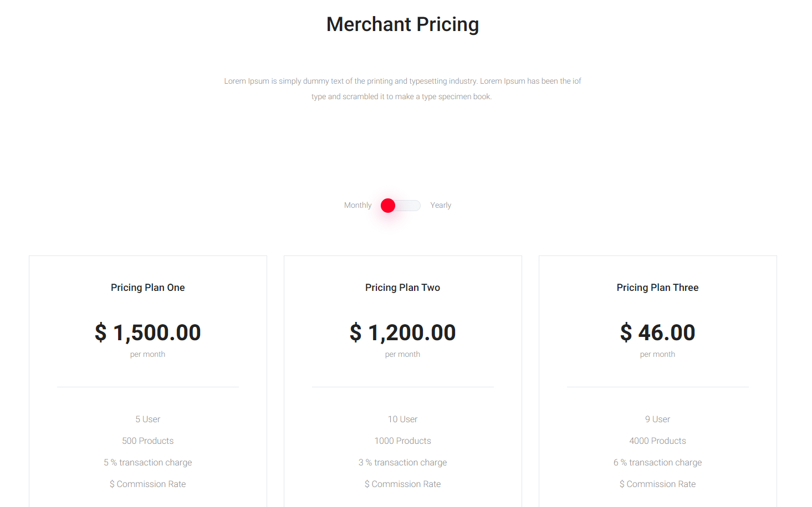Open the Pricing Plan Three title
Image resolution: width=812 pixels, height=507 pixels.
657,288
